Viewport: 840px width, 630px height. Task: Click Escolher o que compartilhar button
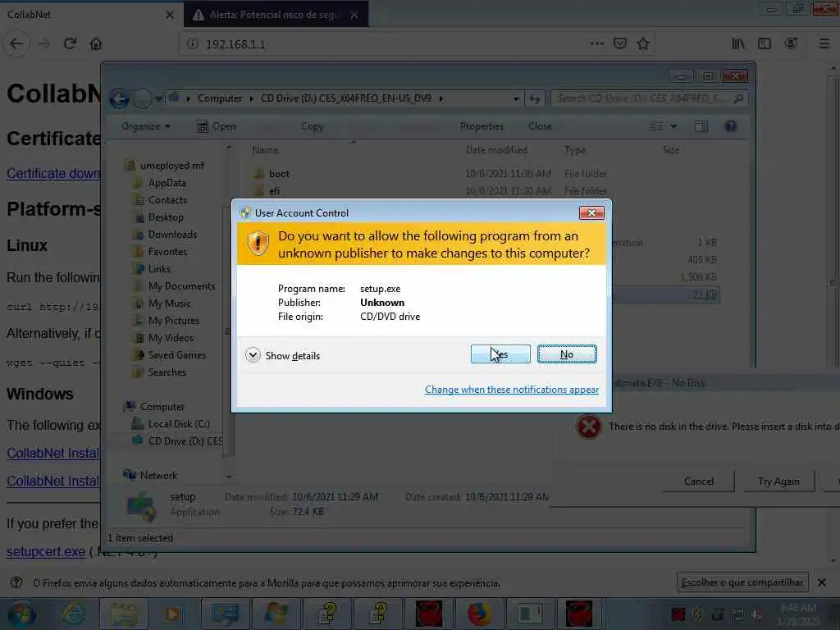pos(742,582)
